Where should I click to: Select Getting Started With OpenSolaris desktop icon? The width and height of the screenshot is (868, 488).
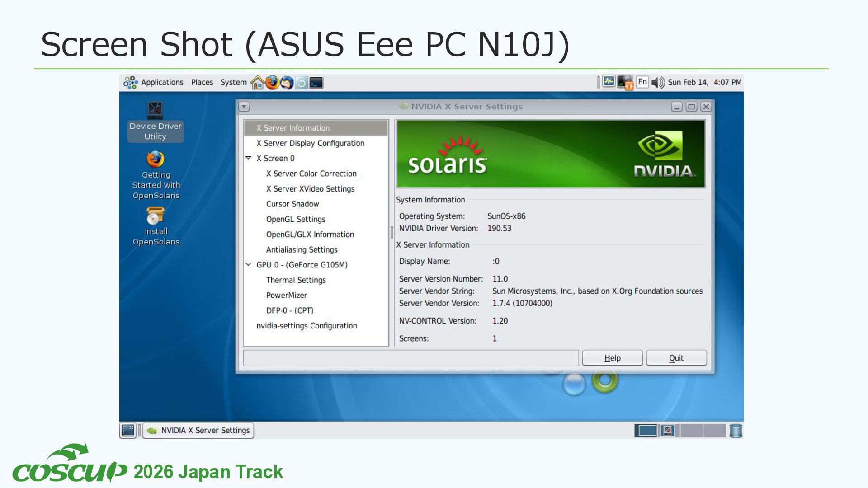click(x=156, y=175)
